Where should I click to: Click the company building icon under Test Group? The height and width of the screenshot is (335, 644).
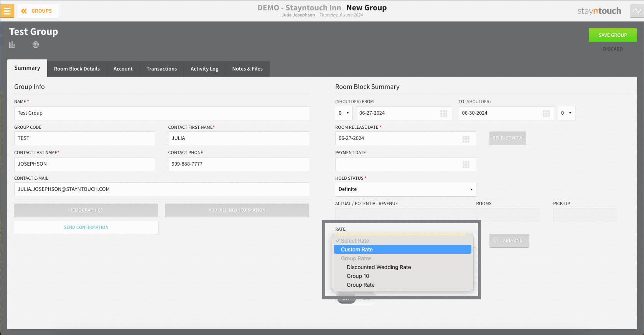[12, 45]
